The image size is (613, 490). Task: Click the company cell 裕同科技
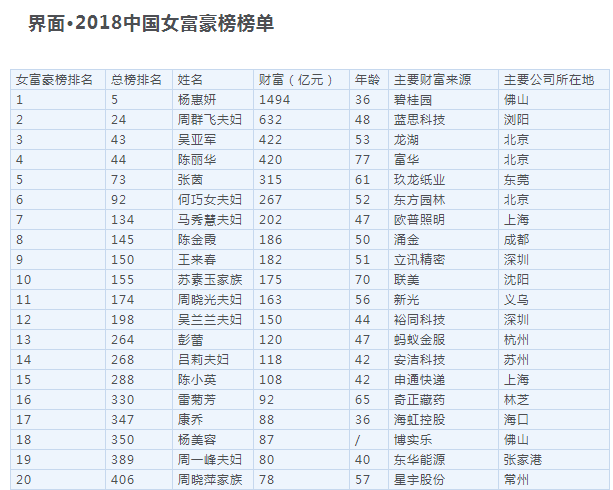tap(419, 319)
